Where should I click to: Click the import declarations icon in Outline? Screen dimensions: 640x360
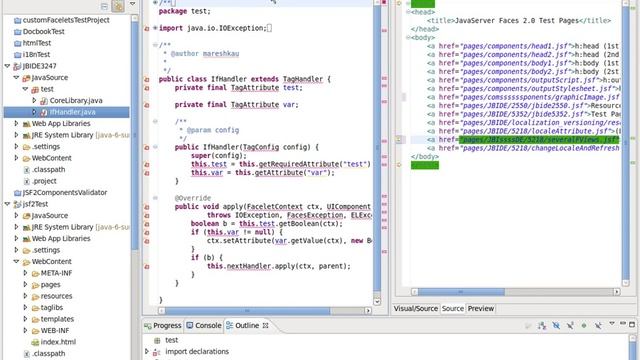pyautogui.click(x=156, y=352)
